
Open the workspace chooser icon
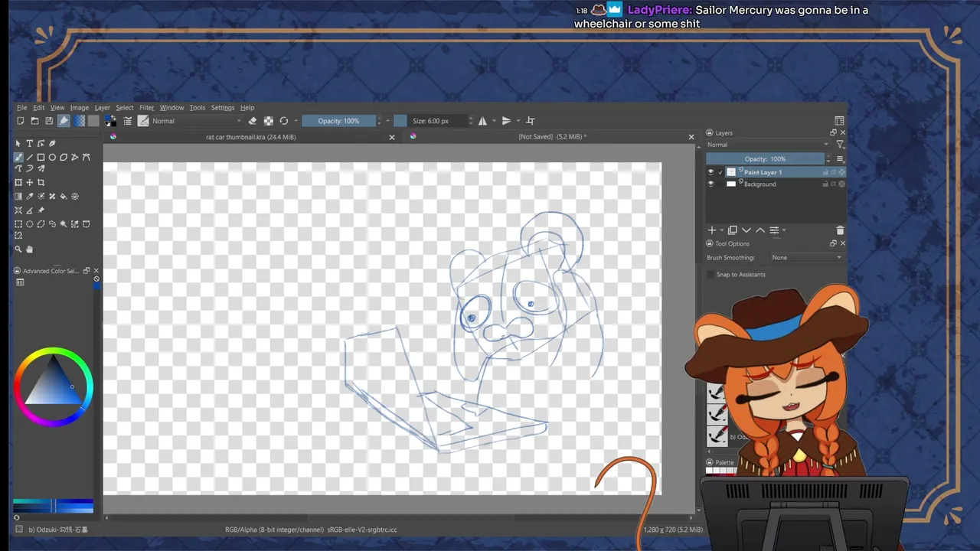click(x=840, y=121)
